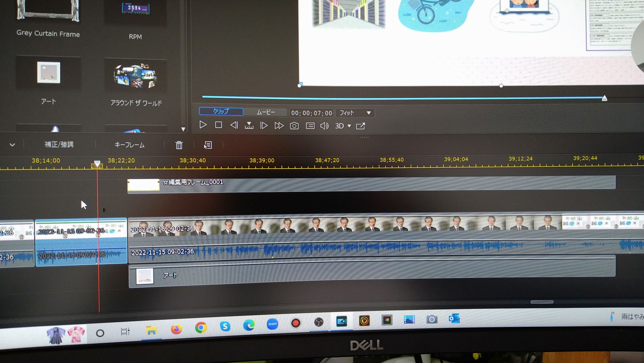
Task: Fast forward the preview
Action: pyautogui.click(x=279, y=126)
